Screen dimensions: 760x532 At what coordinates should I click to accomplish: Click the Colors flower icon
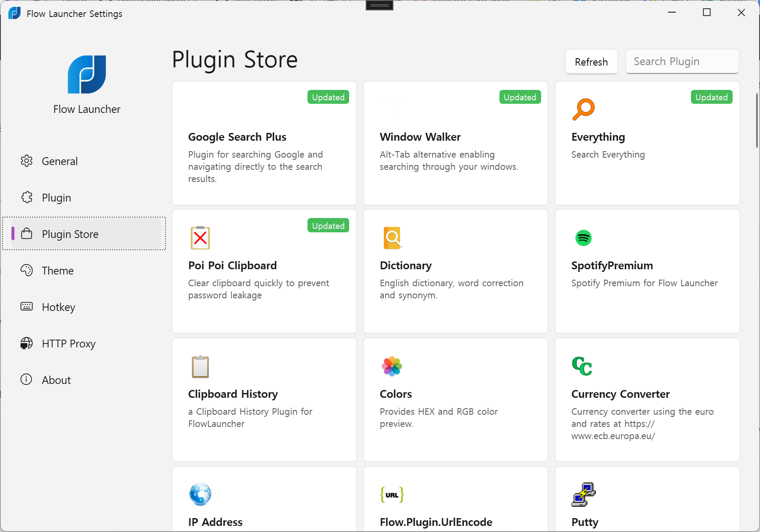(x=392, y=367)
